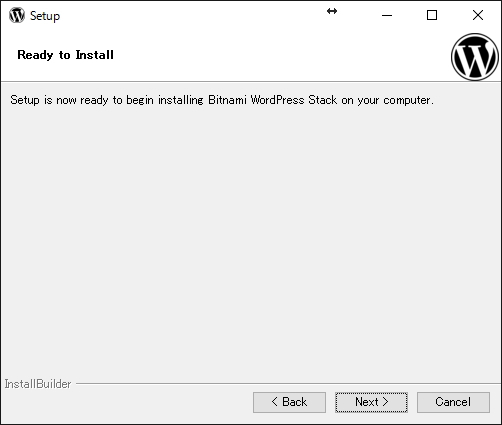Close the Setup window with X
This screenshot has height=425, width=502.
click(x=478, y=15)
